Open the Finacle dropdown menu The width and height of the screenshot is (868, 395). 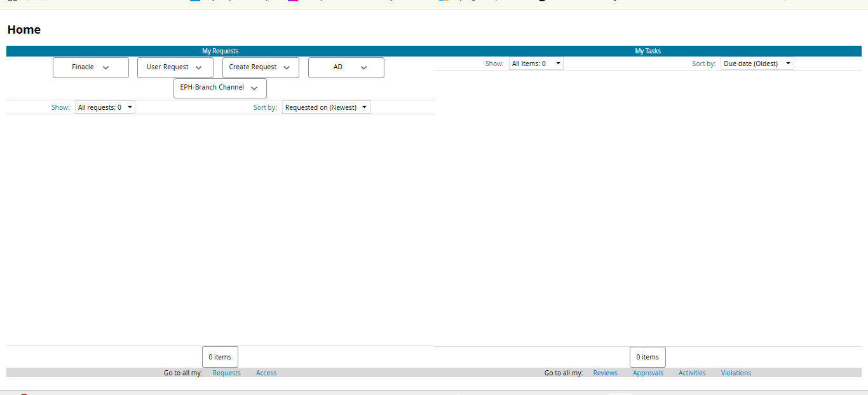pos(90,67)
